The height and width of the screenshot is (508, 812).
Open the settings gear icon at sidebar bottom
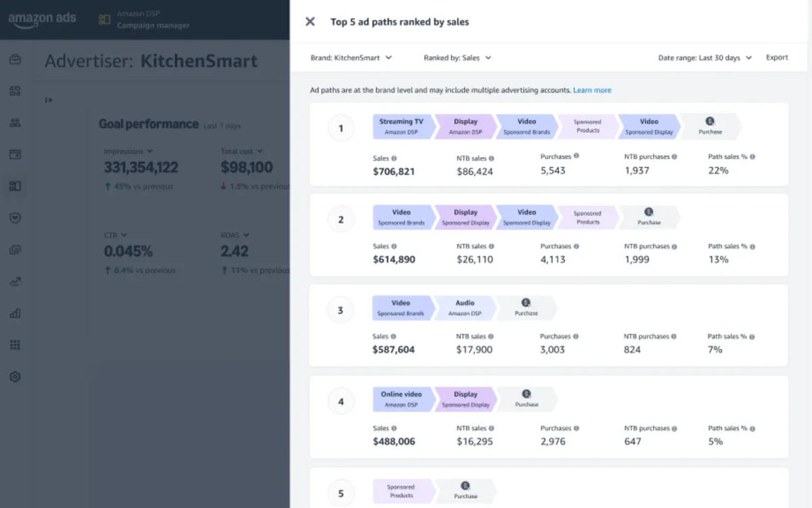(15, 376)
